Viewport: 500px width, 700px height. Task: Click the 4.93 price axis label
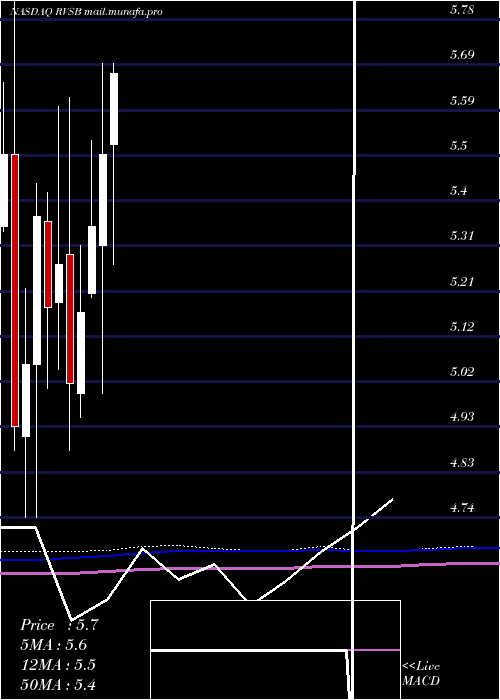point(462,417)
